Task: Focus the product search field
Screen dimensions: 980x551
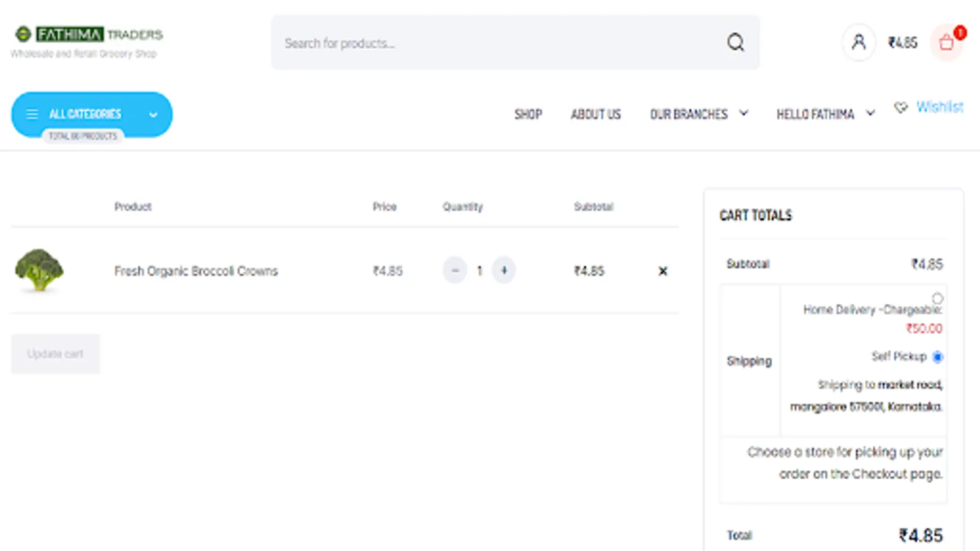Action: tap(496, 43)
